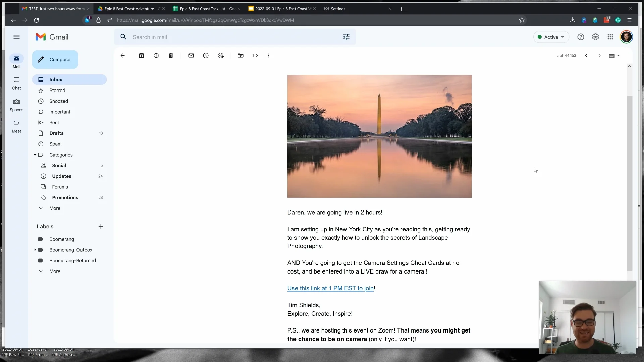
Task: Open the Promotions category
Action: coord(69,198)
